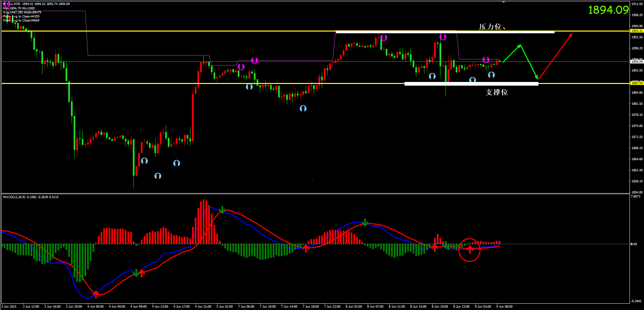Select the large green 1894.09 price label

(x=608, y=10)
